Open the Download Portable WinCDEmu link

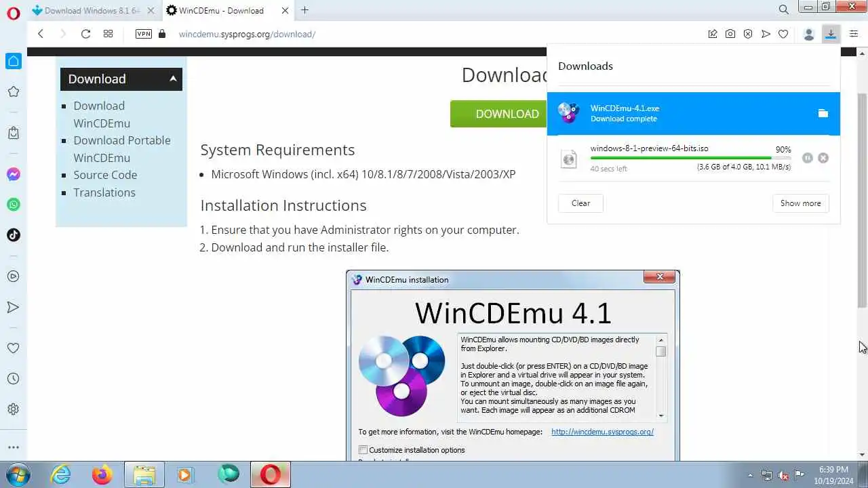coord(122,149)
